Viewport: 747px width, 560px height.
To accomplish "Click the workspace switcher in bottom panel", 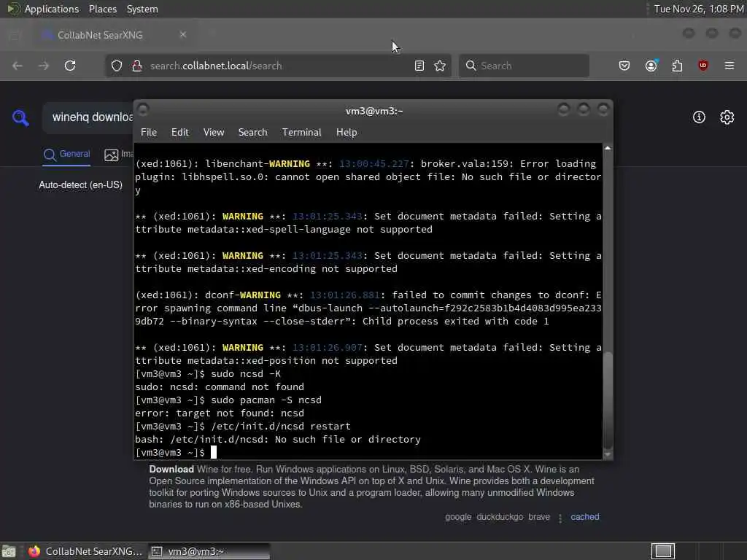I will pyautogui.click(x=663, y=551).
